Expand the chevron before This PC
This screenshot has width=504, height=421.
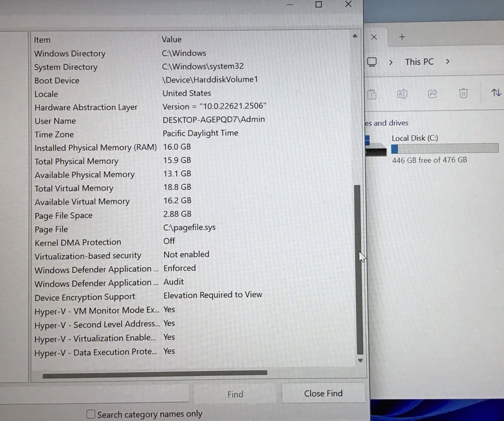tap(391, 62)
